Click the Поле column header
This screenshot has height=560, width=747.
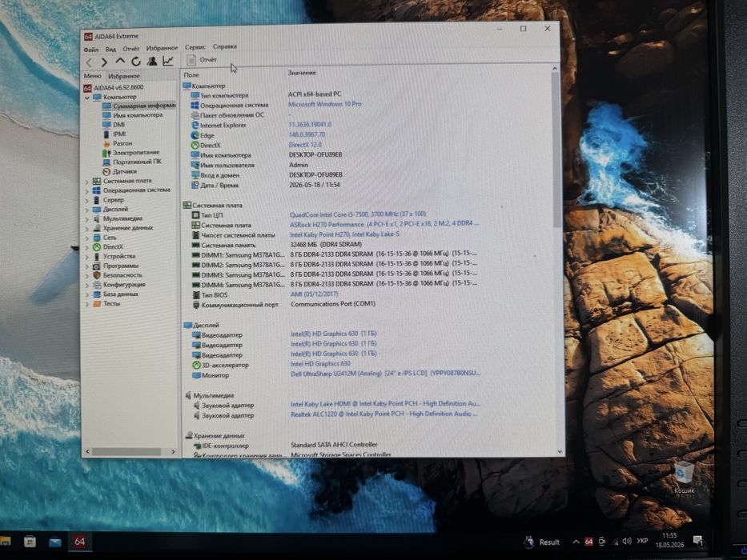[x=191, y=75]
